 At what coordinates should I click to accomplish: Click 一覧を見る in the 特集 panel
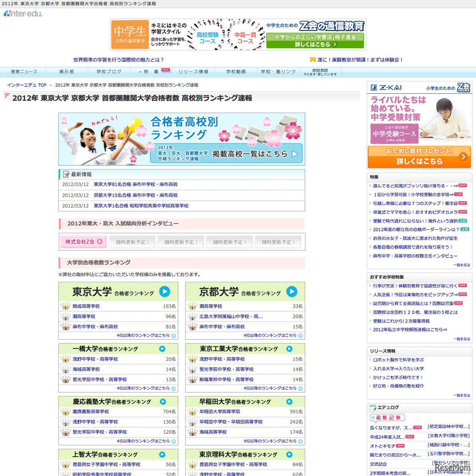462,265
